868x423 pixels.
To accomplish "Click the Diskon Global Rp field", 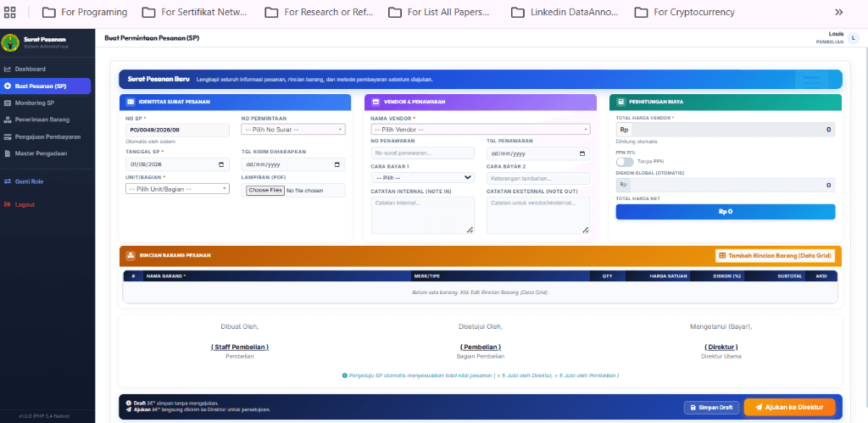I will pyautogui.click(x=726, y=185).
